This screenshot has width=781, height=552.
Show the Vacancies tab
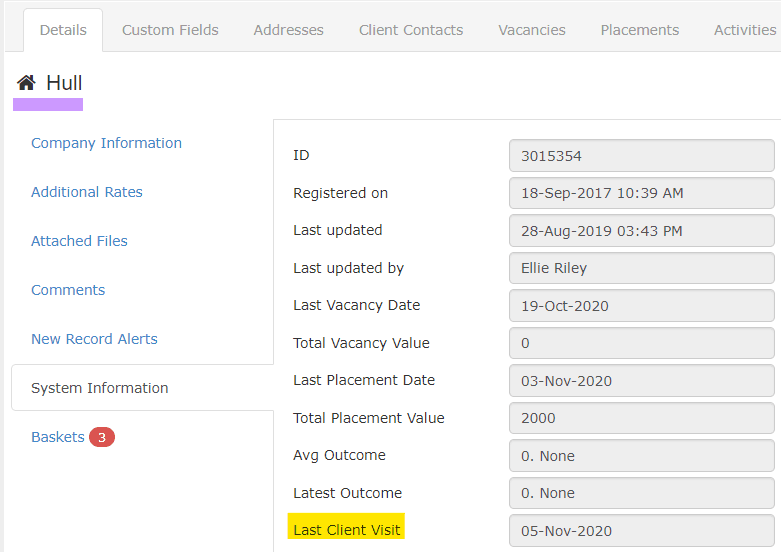point(531,30)
